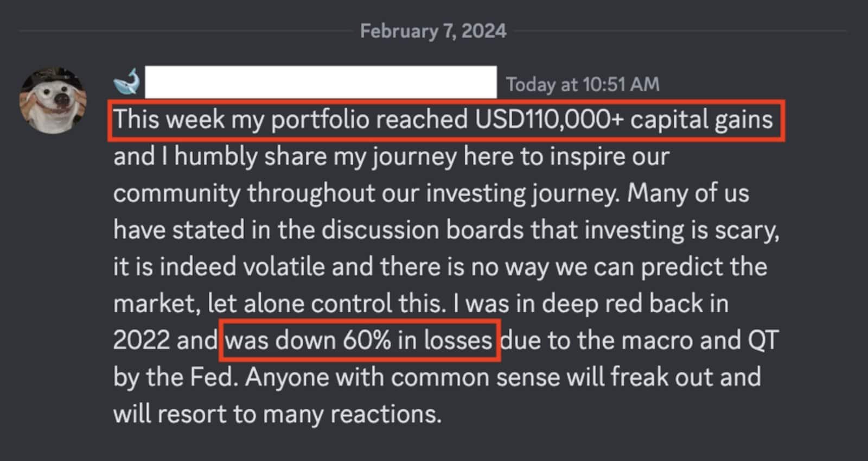
Task: Click the "Today at 10:51 AM" timestamp
Action: 583,84
